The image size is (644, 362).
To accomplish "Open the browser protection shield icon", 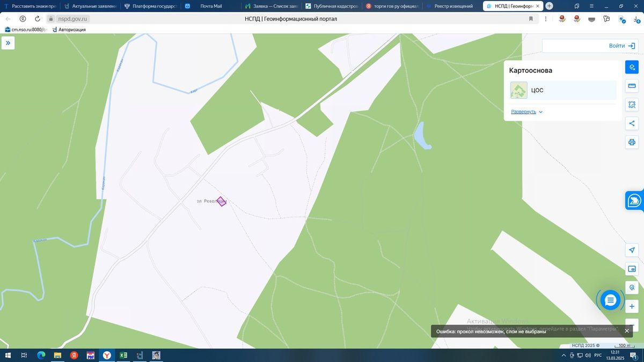I will (x=622, y=19).
